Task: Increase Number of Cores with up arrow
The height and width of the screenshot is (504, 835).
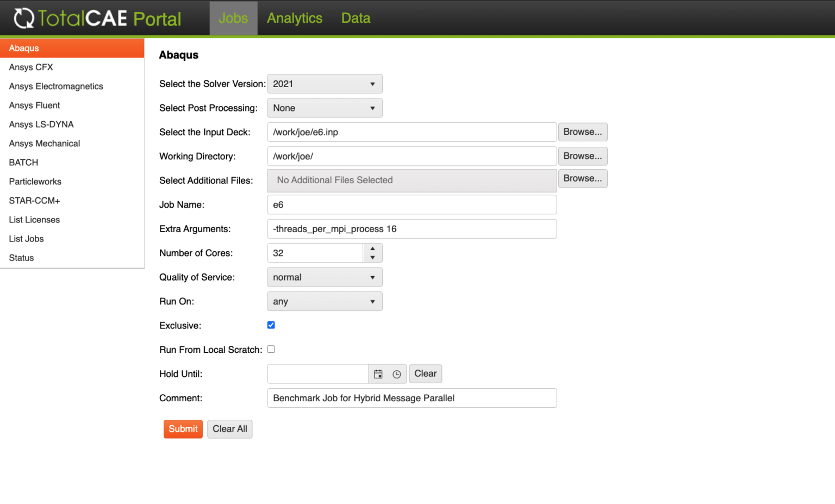Action: click(372, 248)
